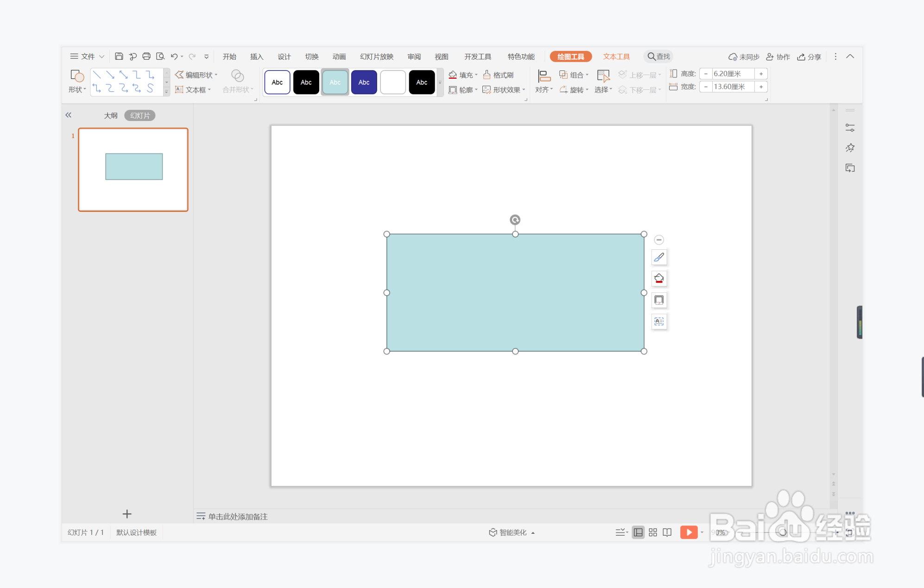
Task: Open the animation star icon in right sidebar
Action: point(850,148)
